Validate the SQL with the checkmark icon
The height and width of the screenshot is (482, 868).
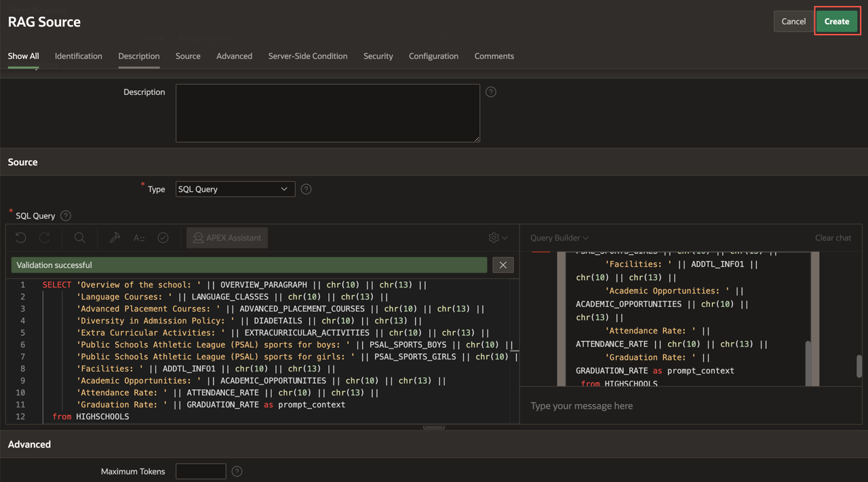[163, 238]
